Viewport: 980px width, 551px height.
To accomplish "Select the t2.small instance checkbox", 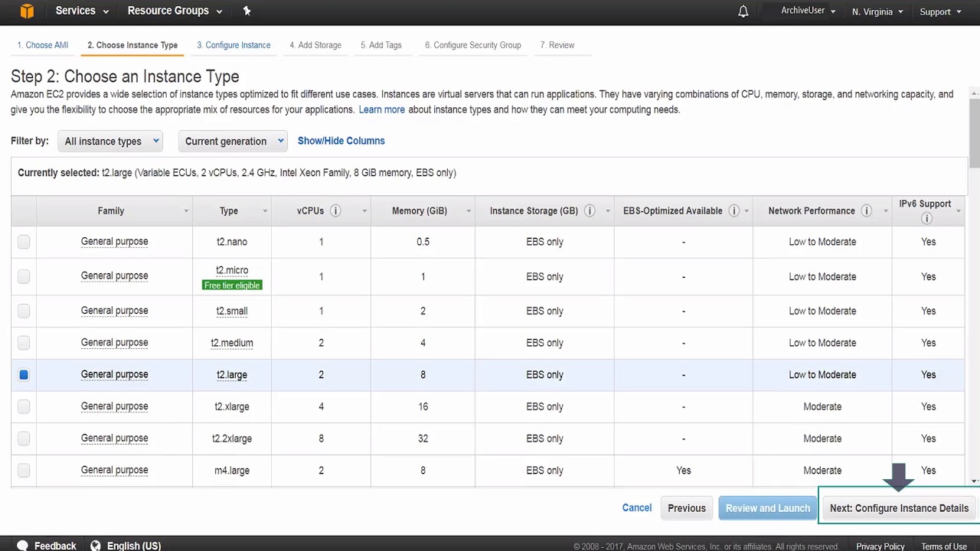I will click(24, 311).
